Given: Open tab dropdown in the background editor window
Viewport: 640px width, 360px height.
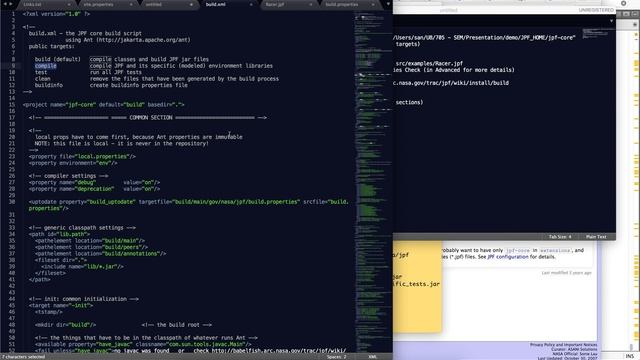Looking at the screenshot, I should click(x=611, y=21).
